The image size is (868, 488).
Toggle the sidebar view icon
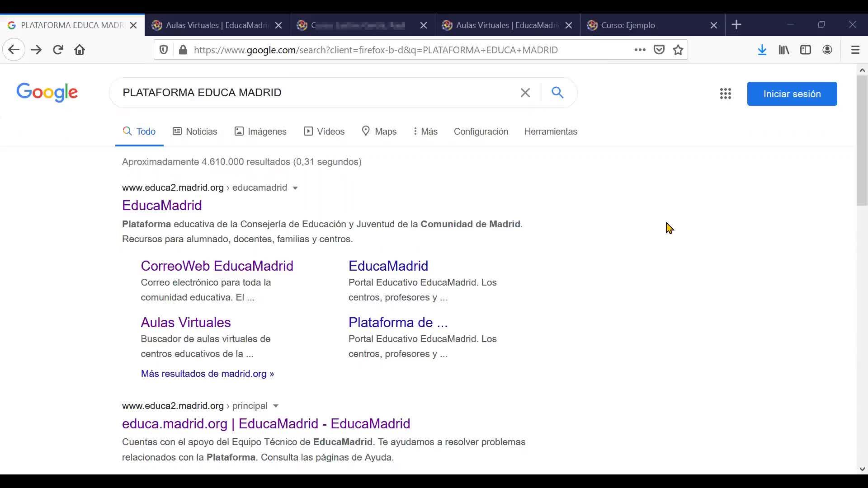pos(806,50)
